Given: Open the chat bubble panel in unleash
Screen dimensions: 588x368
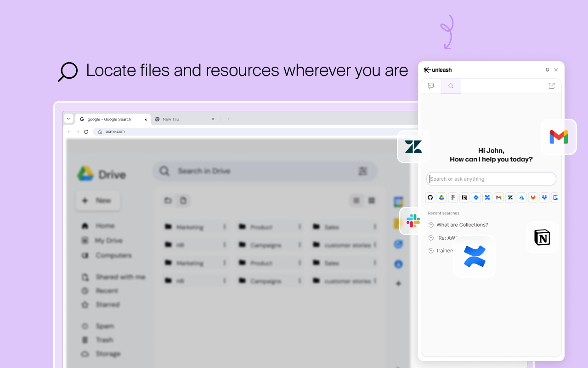Looking at the screenshot, I should coord(431,86).
